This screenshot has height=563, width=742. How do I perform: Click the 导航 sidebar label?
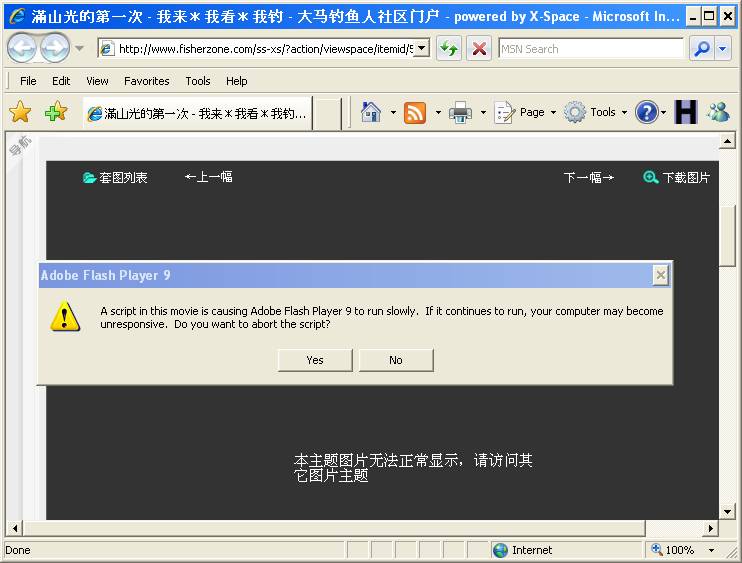pos(20,146)
